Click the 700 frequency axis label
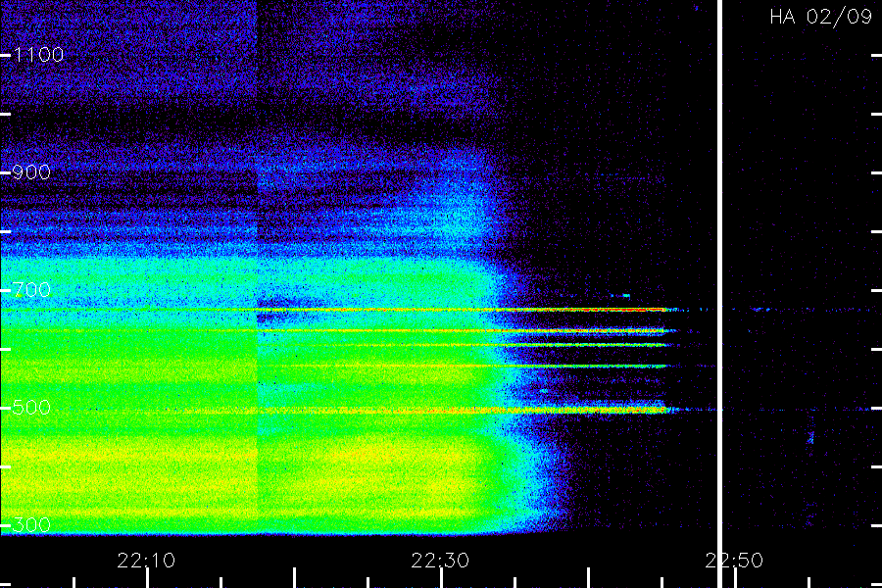The height and width of the screenshot is (588, 882). 31,290
